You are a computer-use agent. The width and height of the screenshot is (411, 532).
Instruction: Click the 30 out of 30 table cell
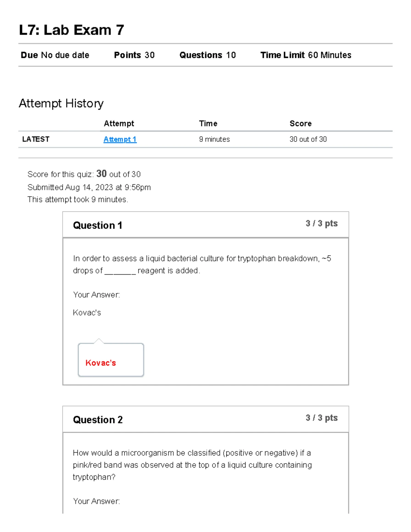pos(308,139)
